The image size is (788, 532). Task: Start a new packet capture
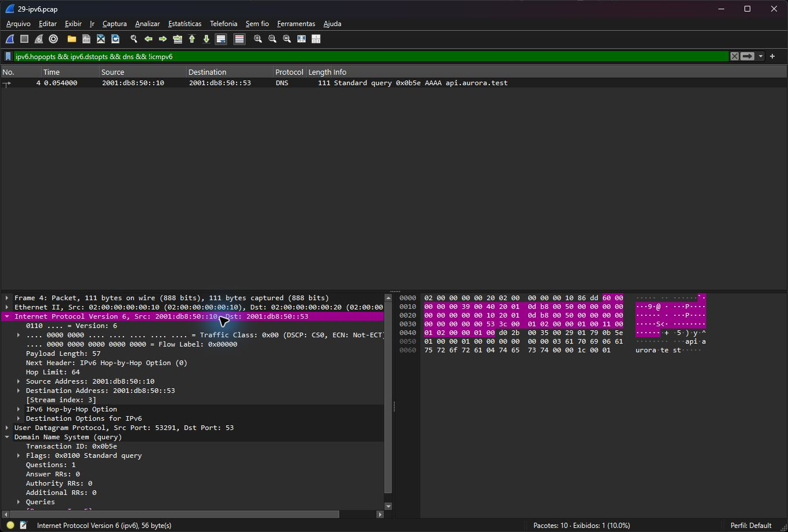tap(10, 39)
